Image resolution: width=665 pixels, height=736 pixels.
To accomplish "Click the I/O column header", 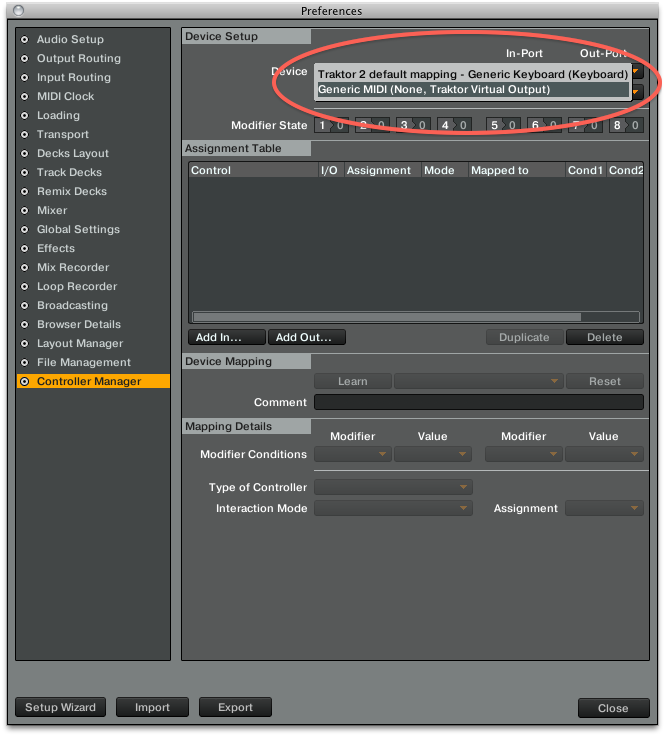I will point(331,170).
